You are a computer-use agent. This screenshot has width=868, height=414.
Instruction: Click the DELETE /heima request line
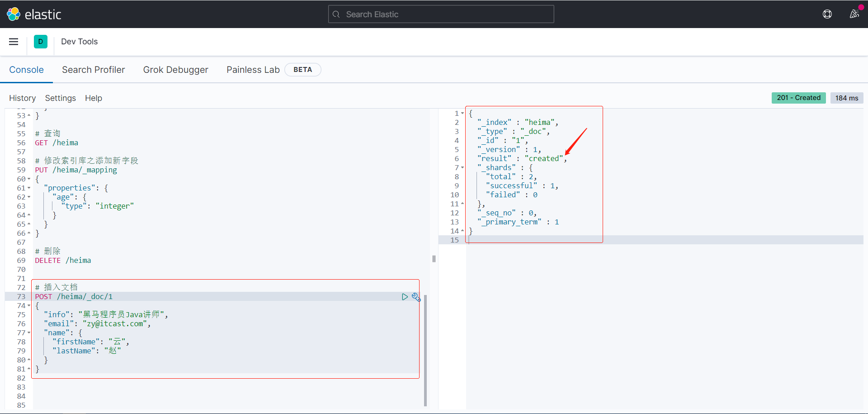(x=63, y=261)
